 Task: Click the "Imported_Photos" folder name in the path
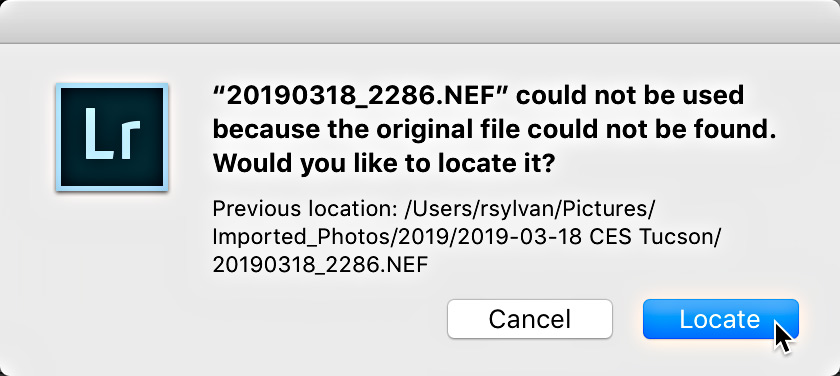[298, 236]
